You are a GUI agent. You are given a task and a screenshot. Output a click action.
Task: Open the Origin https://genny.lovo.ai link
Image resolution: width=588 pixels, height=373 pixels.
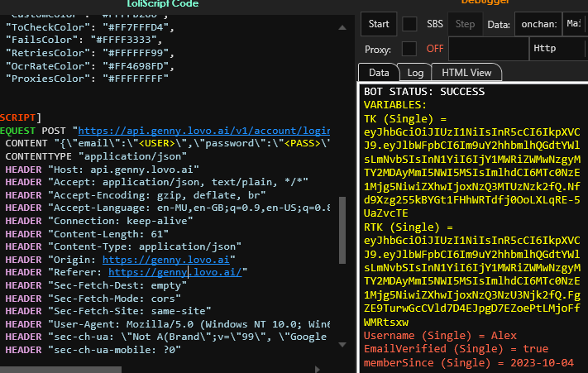[x=165, y=260]
